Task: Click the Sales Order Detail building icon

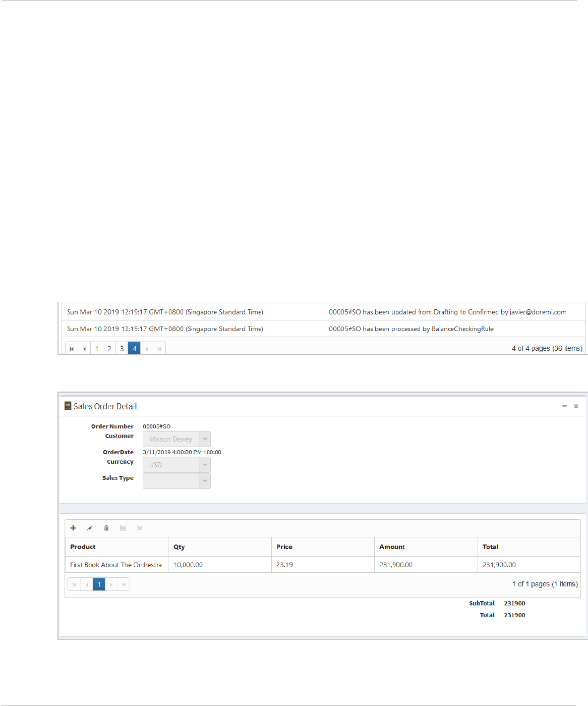Action: [x=68, y=406]
